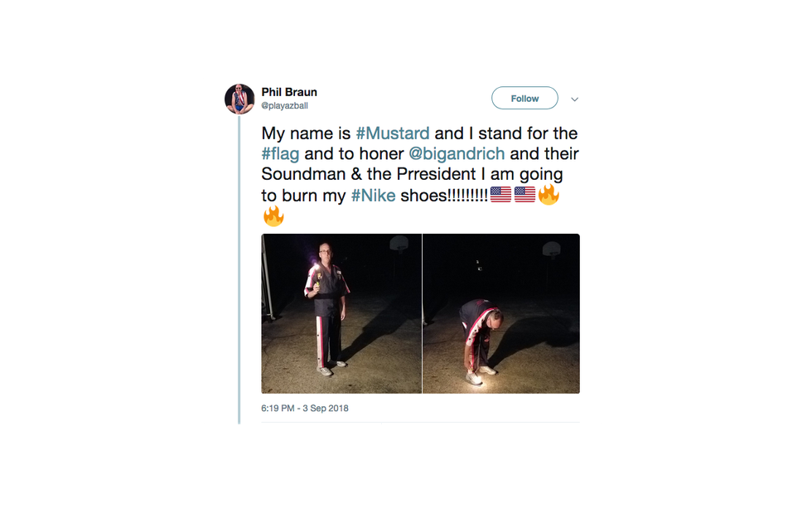812x508 pixels.
Task: Follow Phil Braun's account
Action: pyautogui.click(x=524, y=99)
